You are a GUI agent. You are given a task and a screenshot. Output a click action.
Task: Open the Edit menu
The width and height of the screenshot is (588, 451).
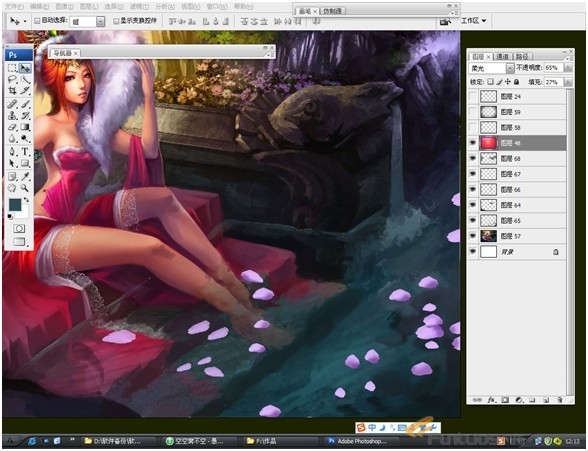click(x=39, y=7)
